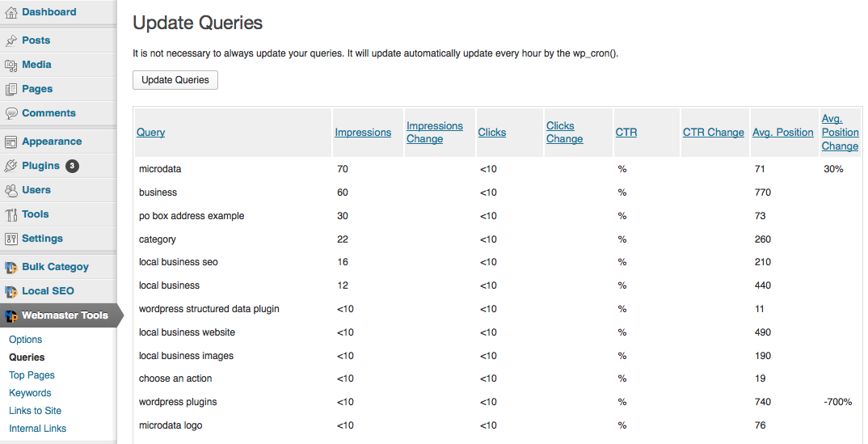The width and height of the screenshot is (868, 444).
Task: Open the Bulk Categoy menu item
Action: [x=55, y=267]
